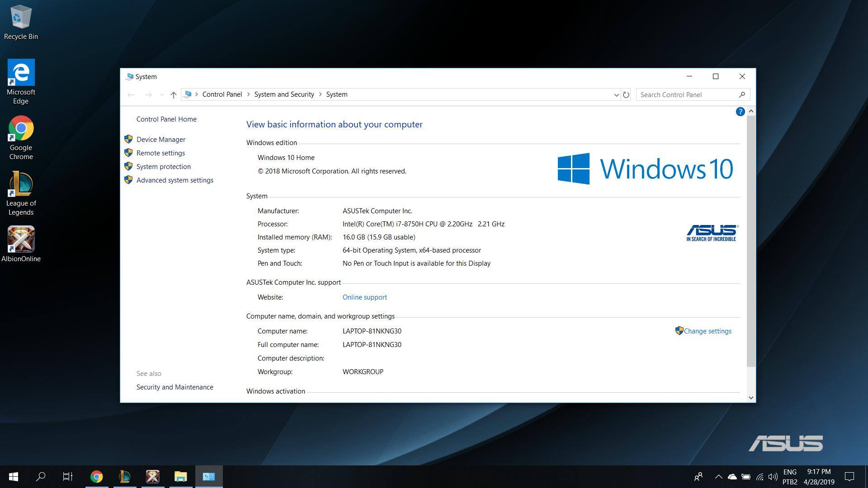Click the volume speaker tray icon

(773, 477)
